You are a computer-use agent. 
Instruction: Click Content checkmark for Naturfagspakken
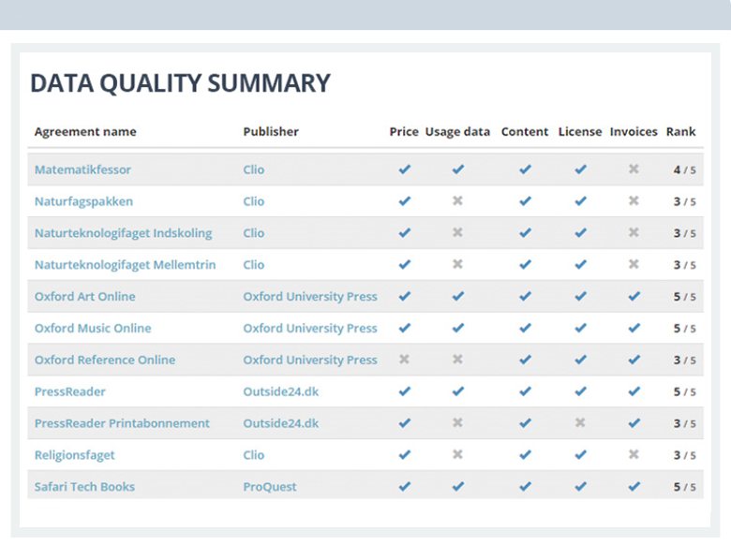tap(526, 200)
